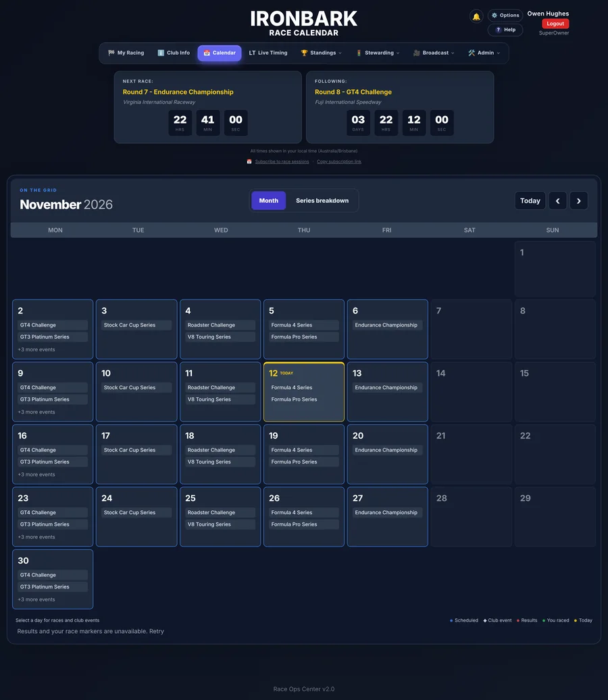Open the Club Info tab
608x700 pixels.
pyautogui.click(x=174, y=53)
